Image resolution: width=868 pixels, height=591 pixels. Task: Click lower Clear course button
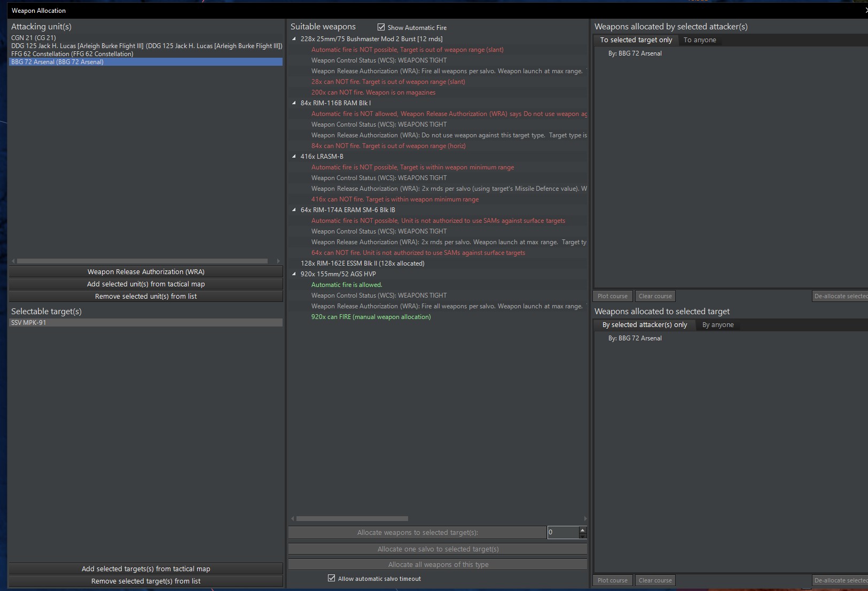(x=655, y=580)
